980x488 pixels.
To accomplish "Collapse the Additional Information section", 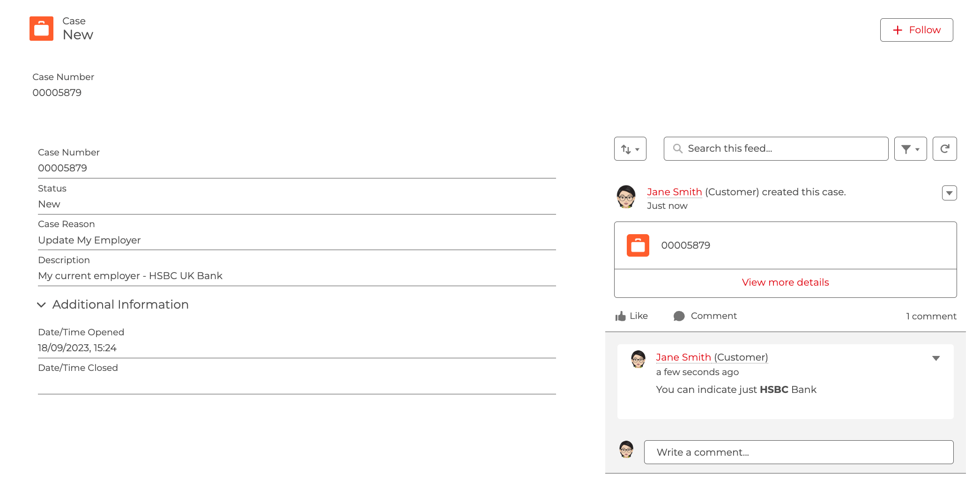I will [41, 305].
